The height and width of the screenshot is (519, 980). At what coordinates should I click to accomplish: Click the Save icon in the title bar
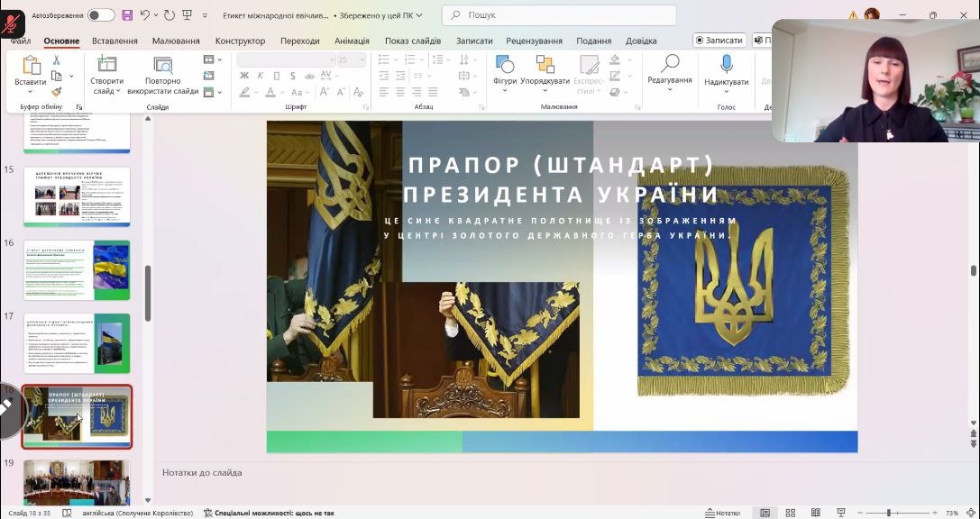(127, 15)
